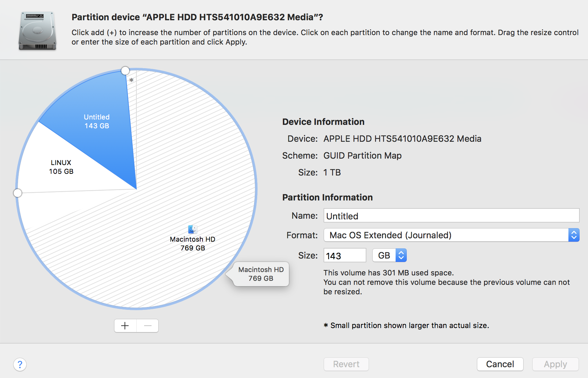Viewport: 588px width, 378px height.
Task: Open the Format dropdown Mac OS Extended (Journaled)
Action: click(x=451, y=235)
